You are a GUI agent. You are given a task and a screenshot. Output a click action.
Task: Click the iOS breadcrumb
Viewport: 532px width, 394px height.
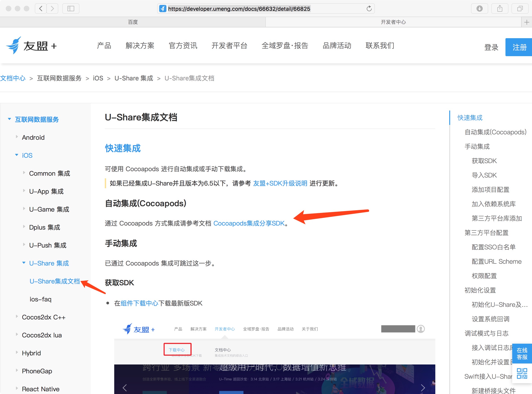[x=98, y=78]
